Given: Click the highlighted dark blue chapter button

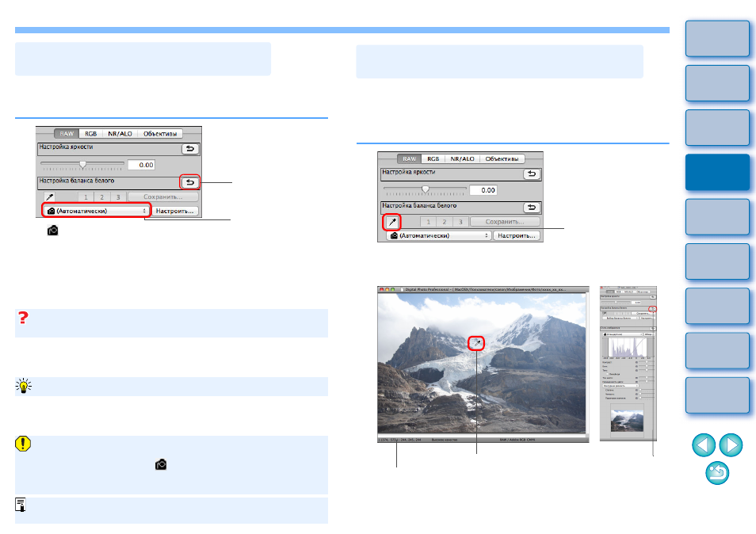Looking at the screenshot, I should coord(717,172).
